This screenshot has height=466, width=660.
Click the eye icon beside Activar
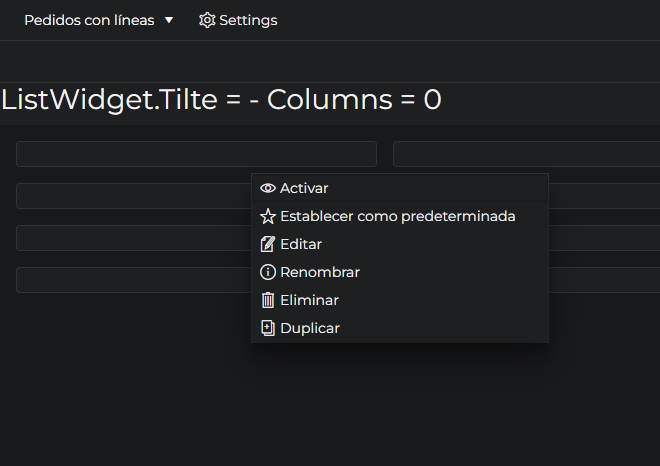pyautogui.click(x=267, y=188)
